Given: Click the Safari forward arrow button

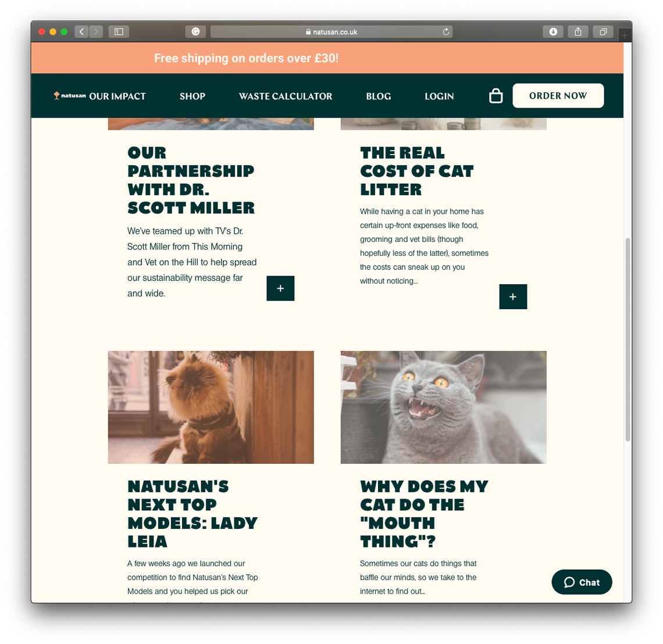Looking at the screenshot, I should point(96,32).
